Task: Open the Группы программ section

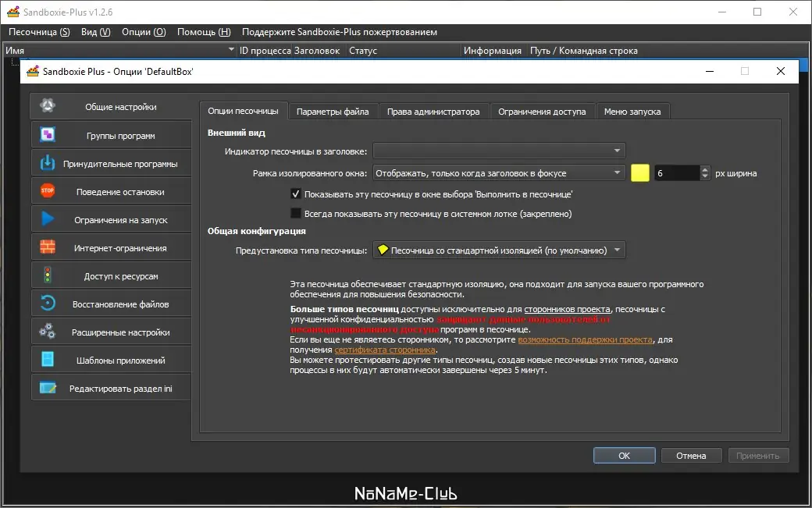Action: 111,134
